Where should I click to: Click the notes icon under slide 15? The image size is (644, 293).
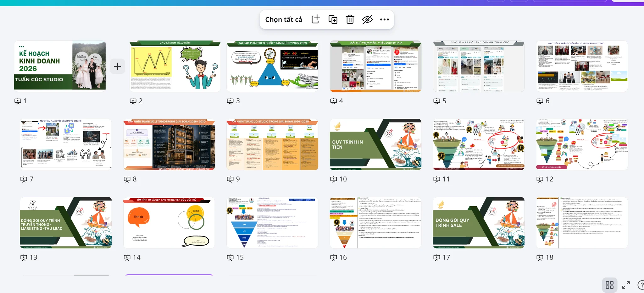[x=230, y=258]
